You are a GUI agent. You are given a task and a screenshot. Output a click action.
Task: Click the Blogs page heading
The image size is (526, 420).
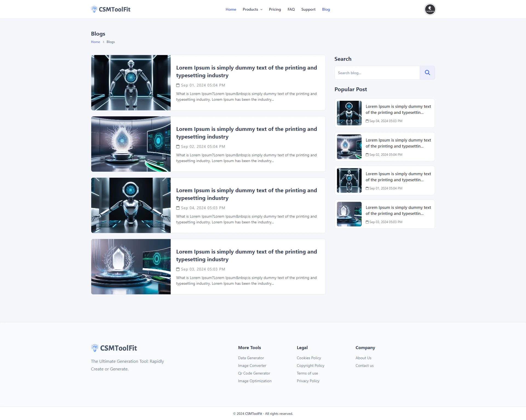(98, 34)
